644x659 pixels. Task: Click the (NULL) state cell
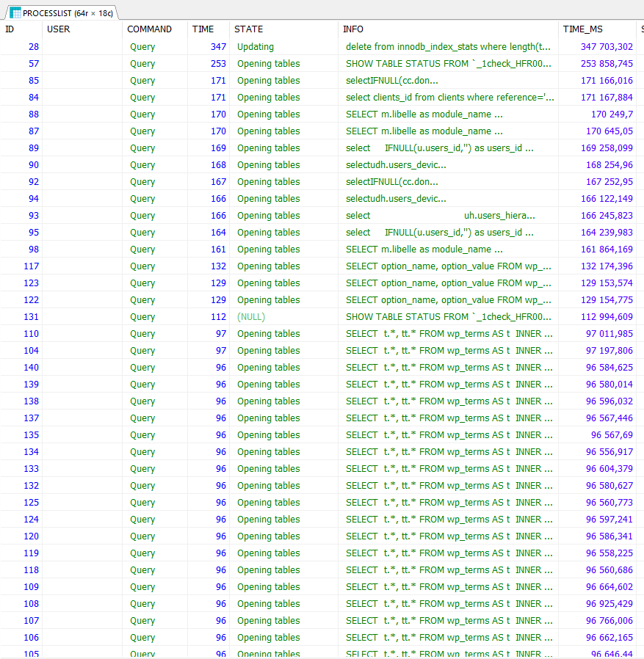251,317
